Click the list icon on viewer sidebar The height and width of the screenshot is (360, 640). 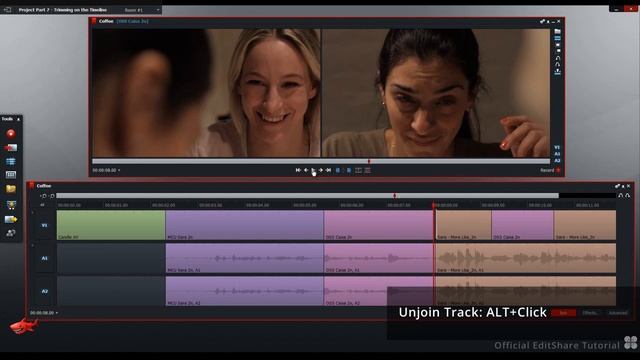pyautogui.click(x=557, y=38)
